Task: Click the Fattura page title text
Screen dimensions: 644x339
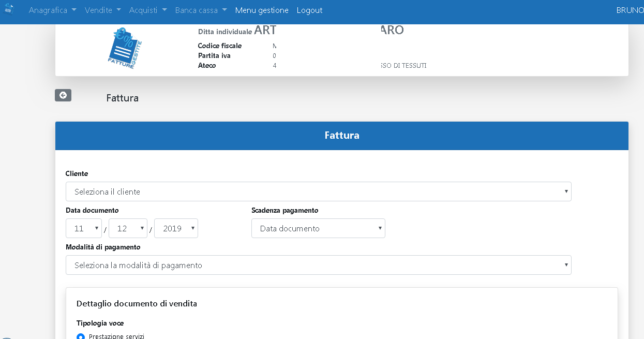Action: [x=123, y=98]
